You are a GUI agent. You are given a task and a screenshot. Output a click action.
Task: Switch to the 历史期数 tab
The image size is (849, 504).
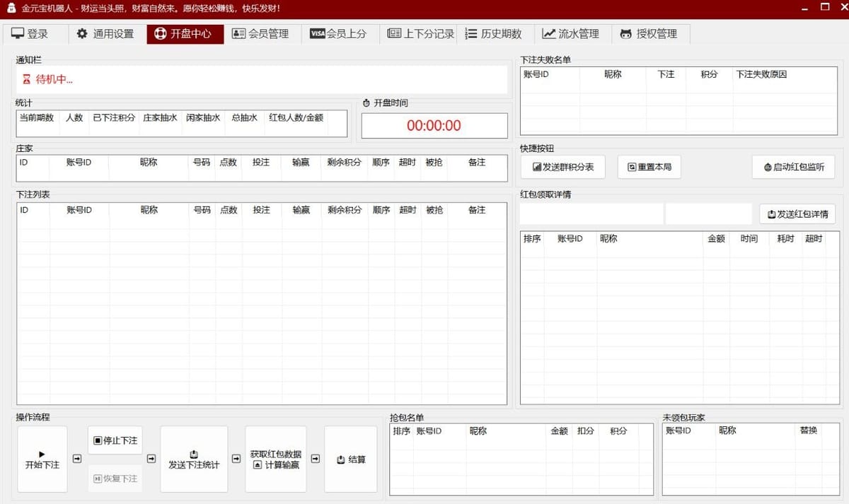(x=494, y=34)
